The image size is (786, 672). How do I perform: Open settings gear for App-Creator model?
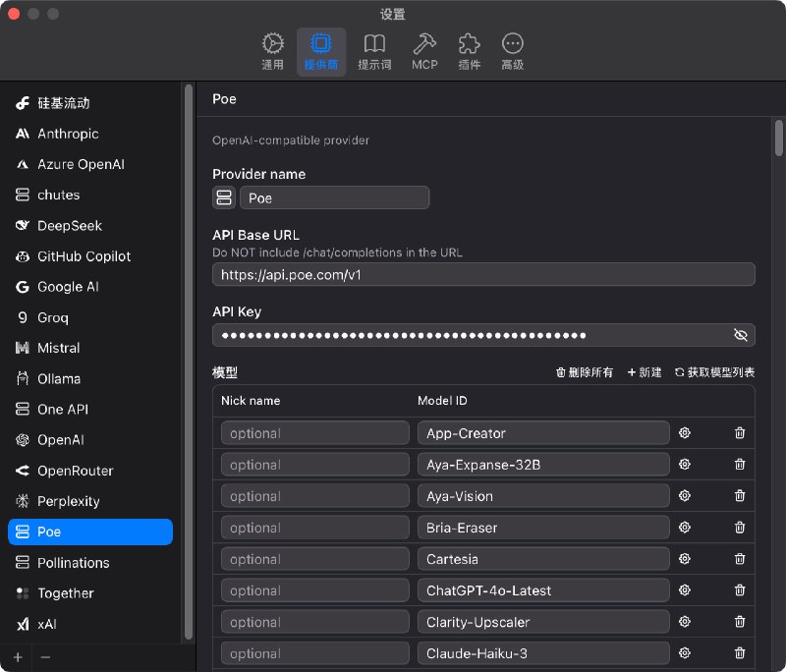click(x=685, y=433)
